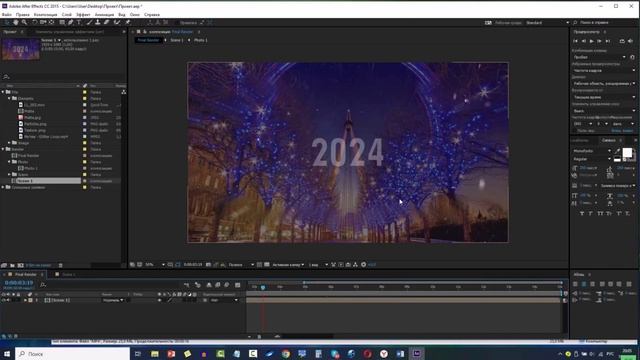
Task: Jump to first frame in Preview panel
Action: pyautogui.click(x=575, y=41)
